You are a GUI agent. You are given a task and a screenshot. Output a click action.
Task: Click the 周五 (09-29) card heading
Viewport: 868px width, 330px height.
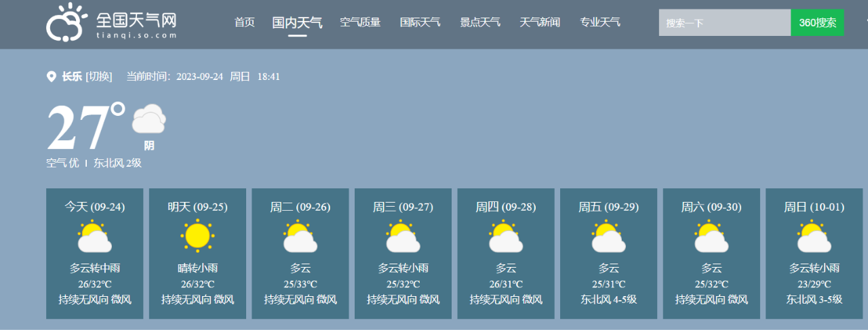pos(609,207)
